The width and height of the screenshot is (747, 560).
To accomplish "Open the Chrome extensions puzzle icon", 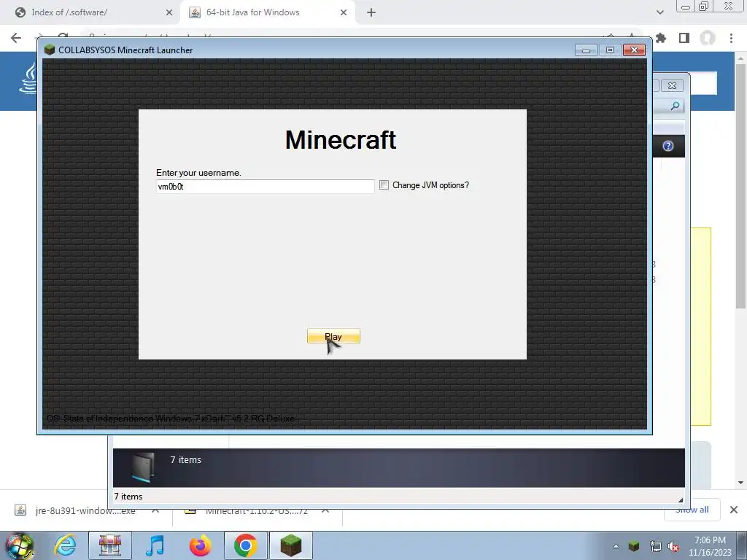I will point(661,38).
